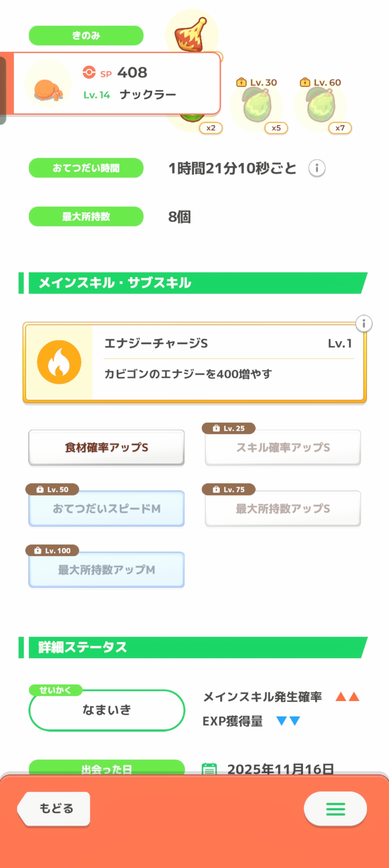Viewport: 389px width, 868px height.
Task: Select locked 最大所持数アップS sub skill
Action: click(283, 508)
